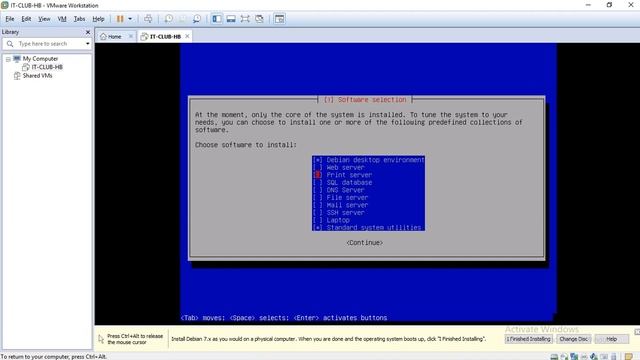The image size is (640, 360).
Task: Click the revert to snapshot icon
Action: pyautogui.click(x=182, y=19)
